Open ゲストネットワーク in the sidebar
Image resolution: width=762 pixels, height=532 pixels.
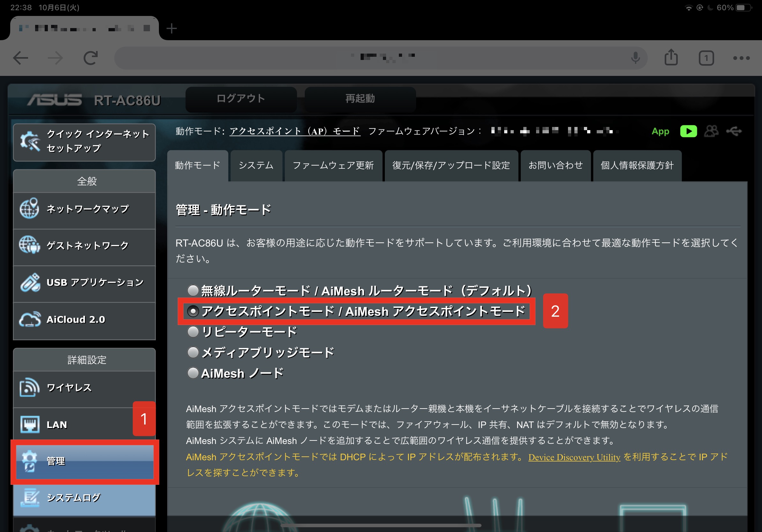(84, 248)
